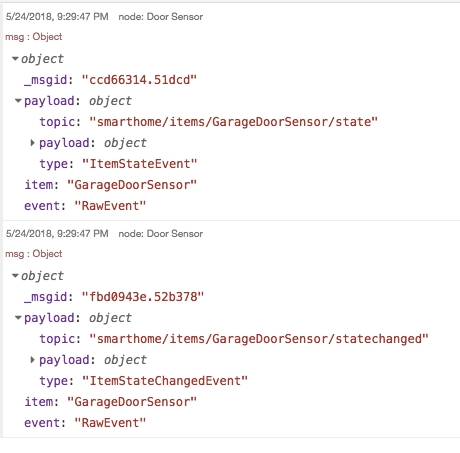460x453 pixels.
Task: Click the first message's timestamp
Action: click(x=57, y=17)
